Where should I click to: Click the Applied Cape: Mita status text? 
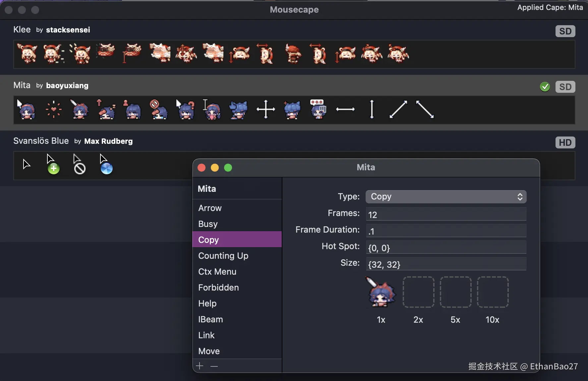point(550,8)
